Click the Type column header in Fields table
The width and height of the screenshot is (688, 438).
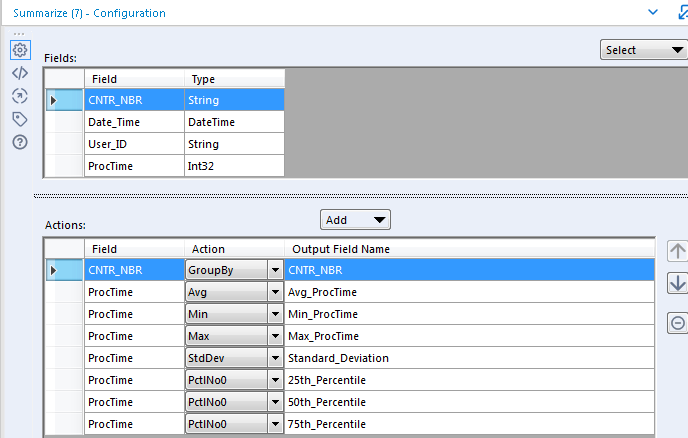[234, 79]
